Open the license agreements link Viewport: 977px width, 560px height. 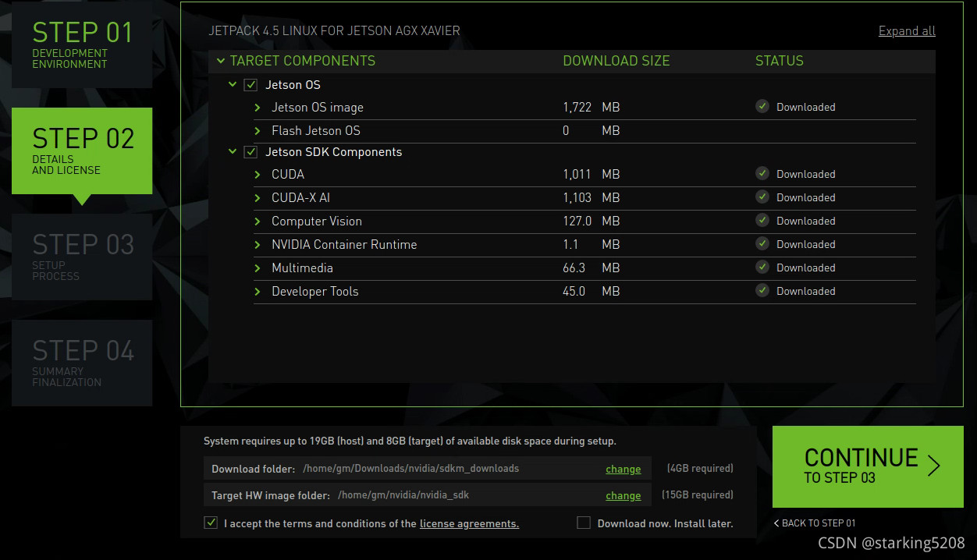click(x=469, y=523)
